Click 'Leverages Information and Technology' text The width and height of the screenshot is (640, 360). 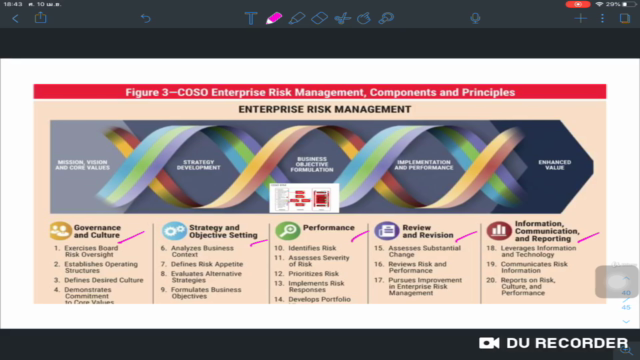click(x=538, y=251)
